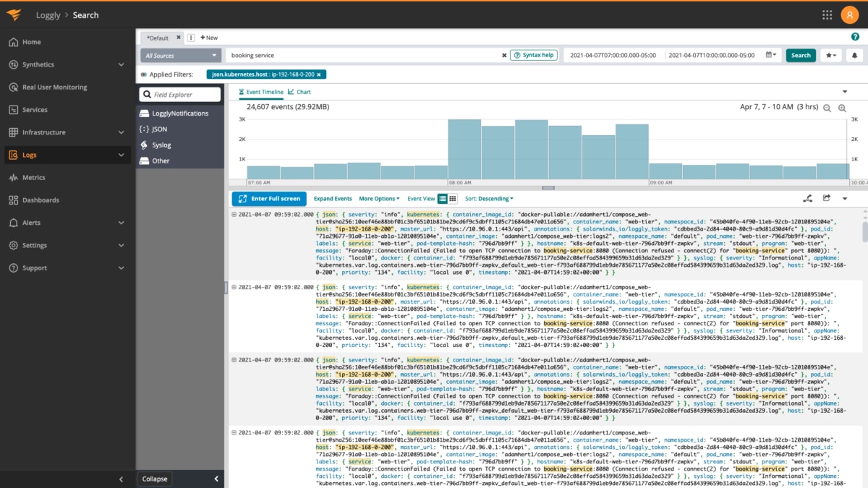Image resolution: width=868 pixels, height=488 pixels.
Task: Clear the booking service search query
Action: coord(504,55)
